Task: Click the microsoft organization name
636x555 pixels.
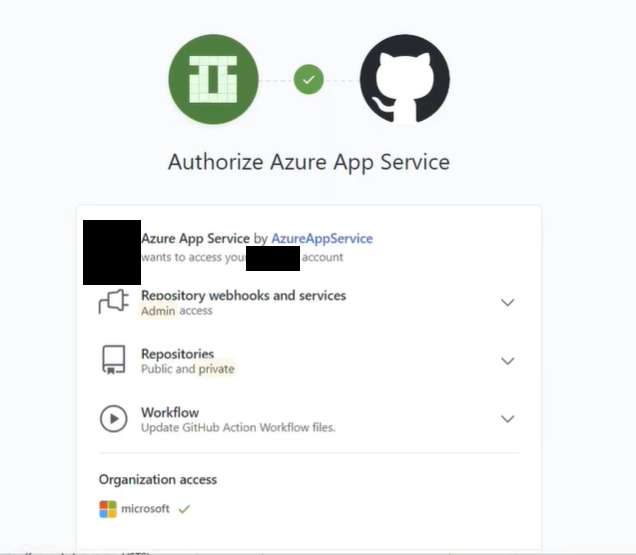Action: coord(145,509)
